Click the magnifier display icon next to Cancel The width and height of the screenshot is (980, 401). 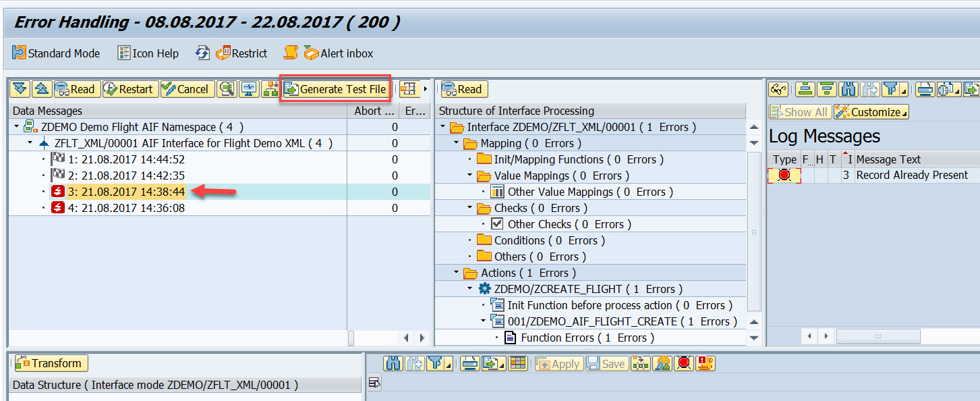point(227,88)
